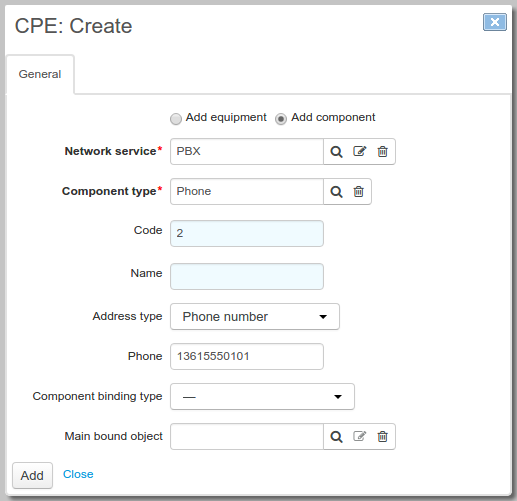Screen dimensions: 517x501
Task: Select the Add component radio button
Action: point(281,119)
